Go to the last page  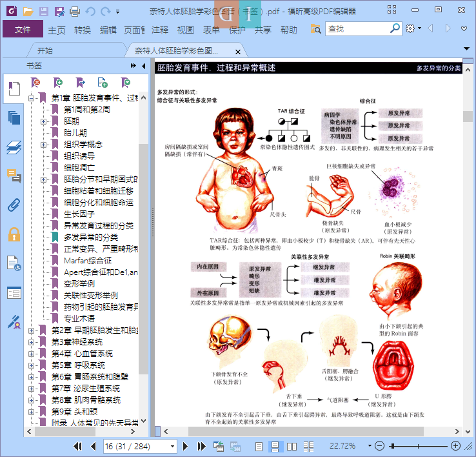[201, 446]
